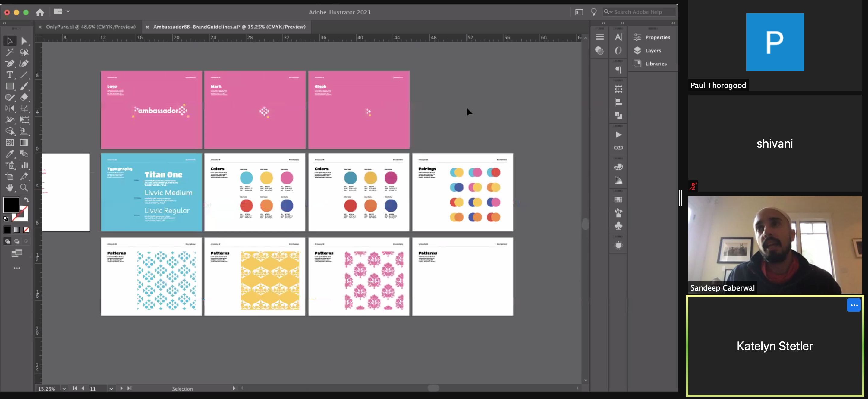
Task: Switch to Ambassador88-BrandGuidelines.ai tab
Action: coord(229,27)
